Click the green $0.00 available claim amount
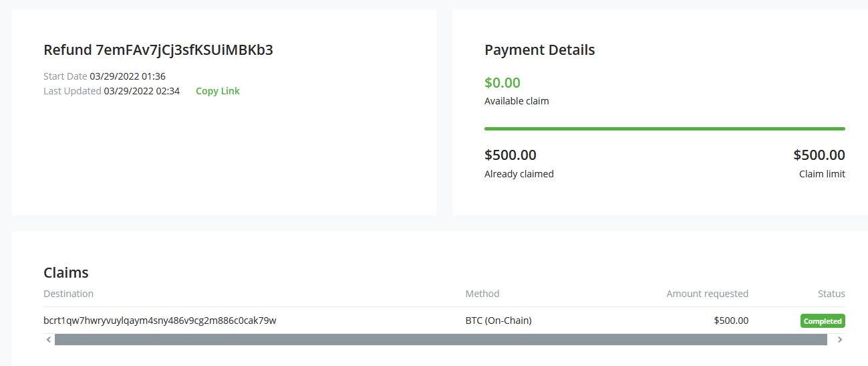The height and width of the screenshot is (366, 868). (502, 83)
